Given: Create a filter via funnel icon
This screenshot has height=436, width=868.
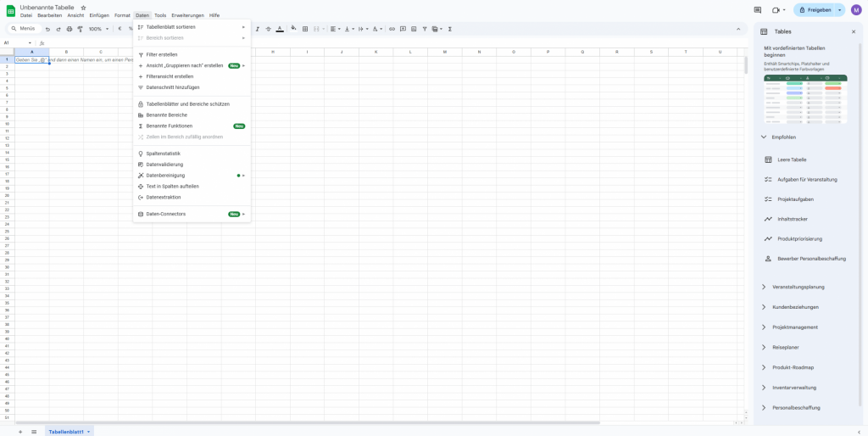Looking at the screenshot, I should (425, 29).
